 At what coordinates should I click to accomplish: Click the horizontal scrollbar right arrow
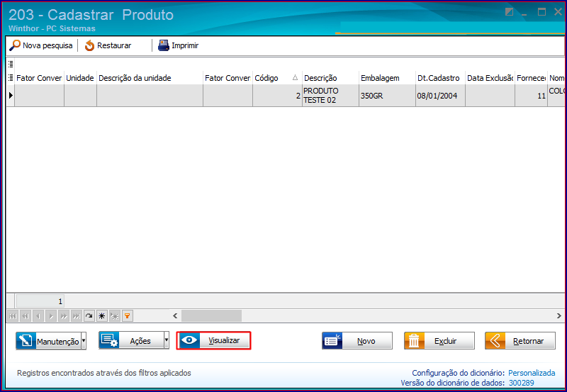point(559,315)
